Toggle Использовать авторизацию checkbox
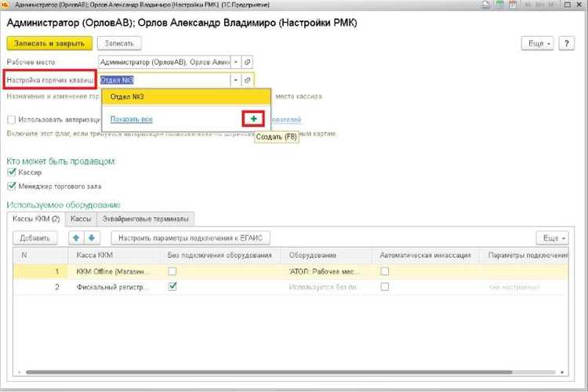Screen dimensions: 588x392 12,120
